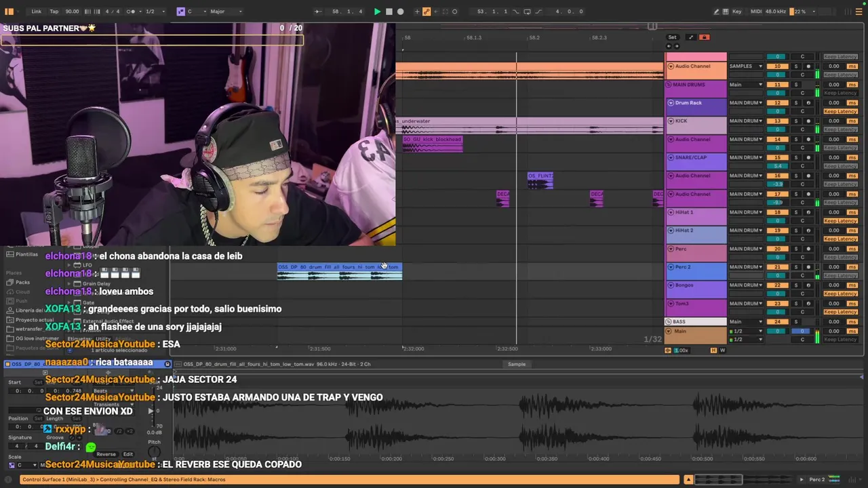Toggle track 10 activator button

click(777, 66)
